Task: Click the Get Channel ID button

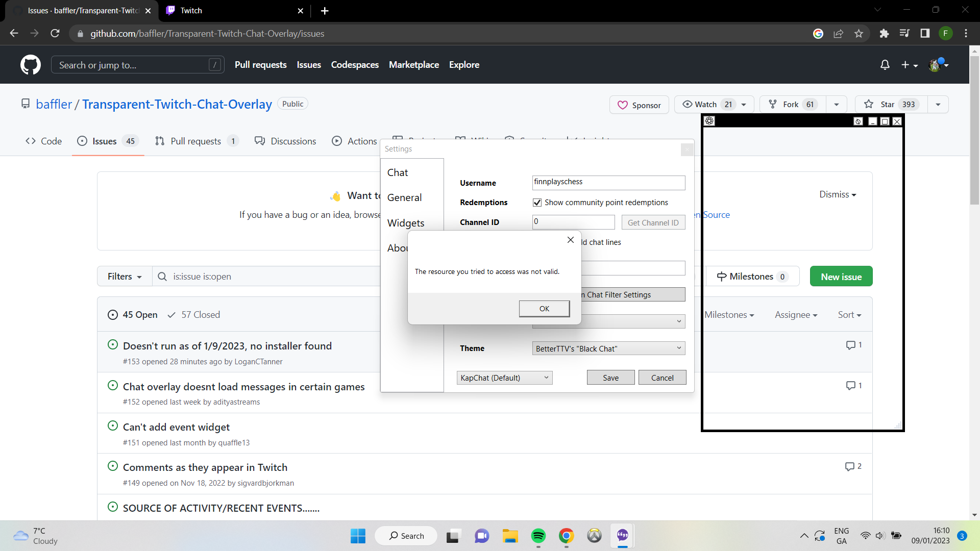Action: coord(653,222)
